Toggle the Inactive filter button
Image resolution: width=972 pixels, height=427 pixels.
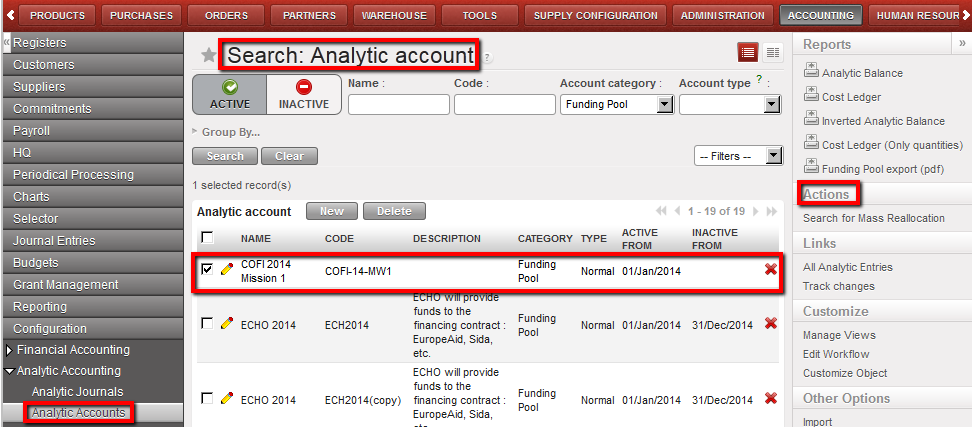click(303, 95)
